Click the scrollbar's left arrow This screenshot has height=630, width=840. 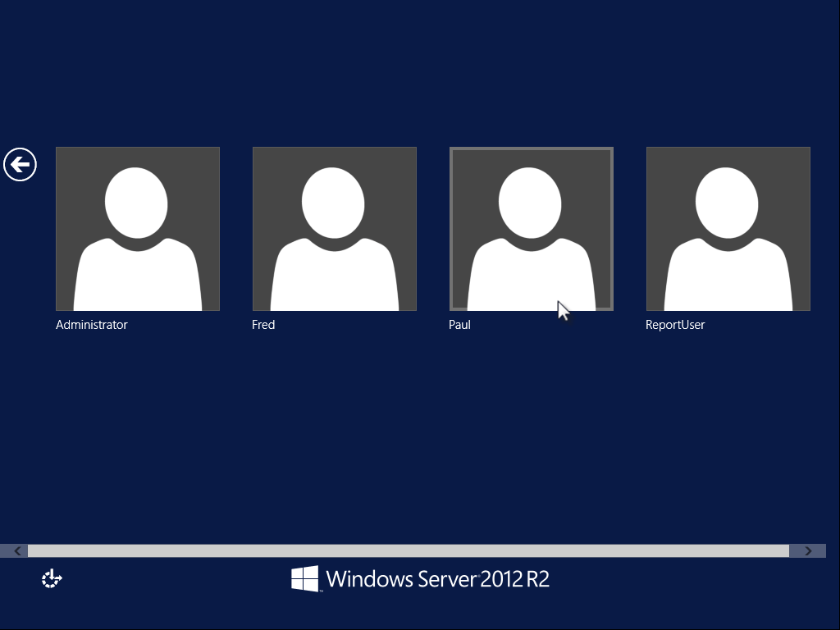click(17, 550)
